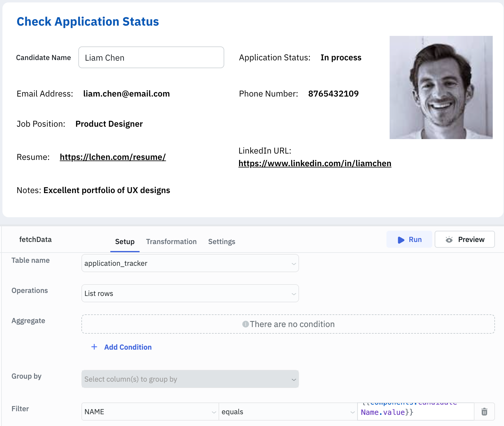Open the Settings tab

coord(222,242)
